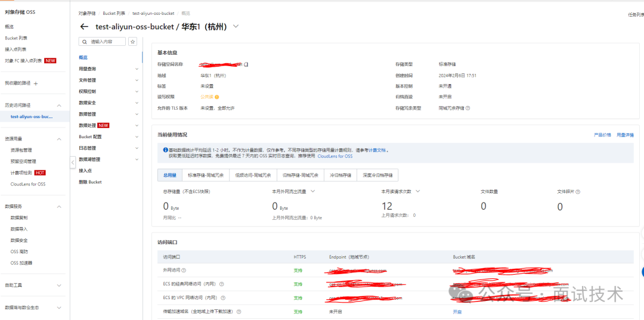Focus the 请输入内容 search field
The height and width of the screenshot is (320, 644).
103,42
